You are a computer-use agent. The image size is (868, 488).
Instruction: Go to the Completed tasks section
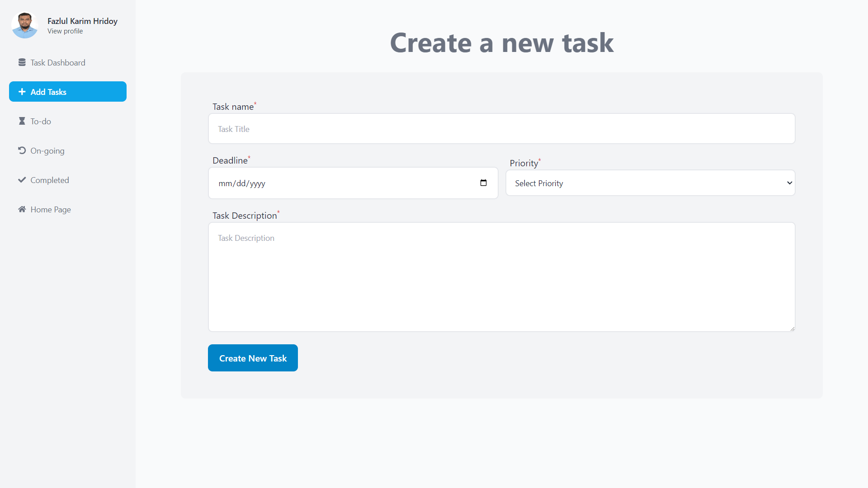pos(49,180)
